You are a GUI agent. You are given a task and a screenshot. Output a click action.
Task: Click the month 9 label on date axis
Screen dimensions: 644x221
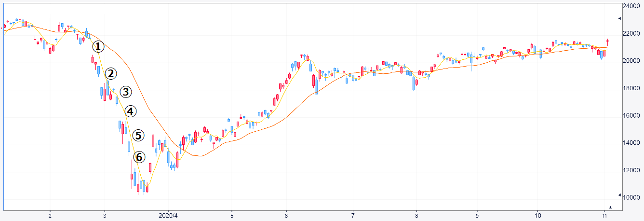[x=477, y=215]
